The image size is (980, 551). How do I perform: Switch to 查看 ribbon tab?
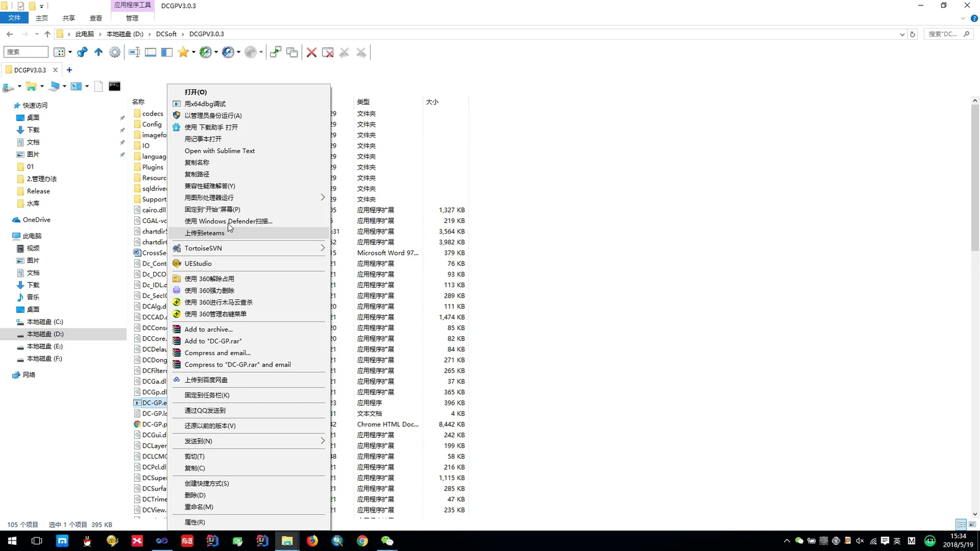coord(96,18)
